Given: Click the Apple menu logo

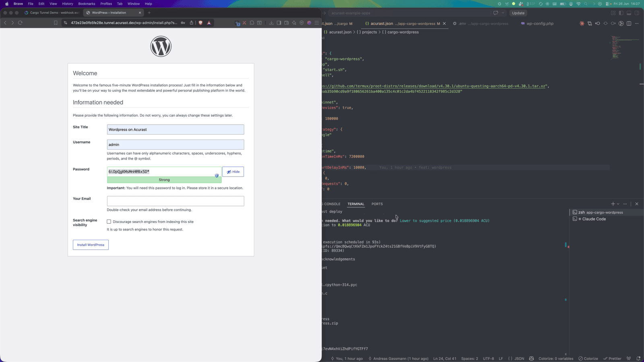Looking at the screenshot, I should click(x=7, y=4).
